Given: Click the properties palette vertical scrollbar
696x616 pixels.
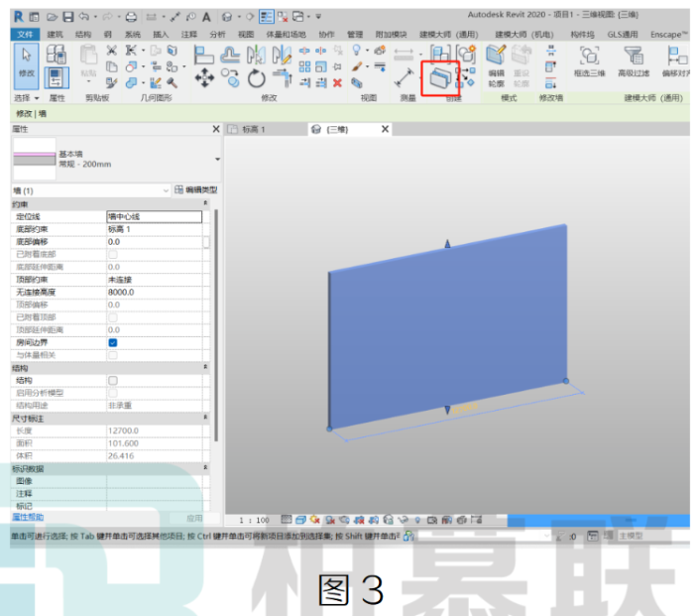Looking at the screenshot, I should 216,325.
